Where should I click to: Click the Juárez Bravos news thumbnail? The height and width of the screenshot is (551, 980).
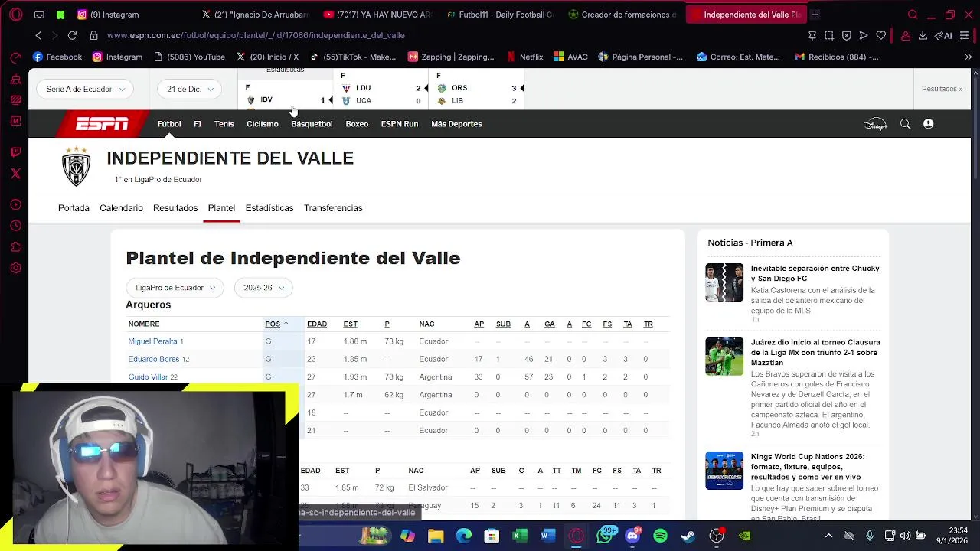click(x=724, y=357)
